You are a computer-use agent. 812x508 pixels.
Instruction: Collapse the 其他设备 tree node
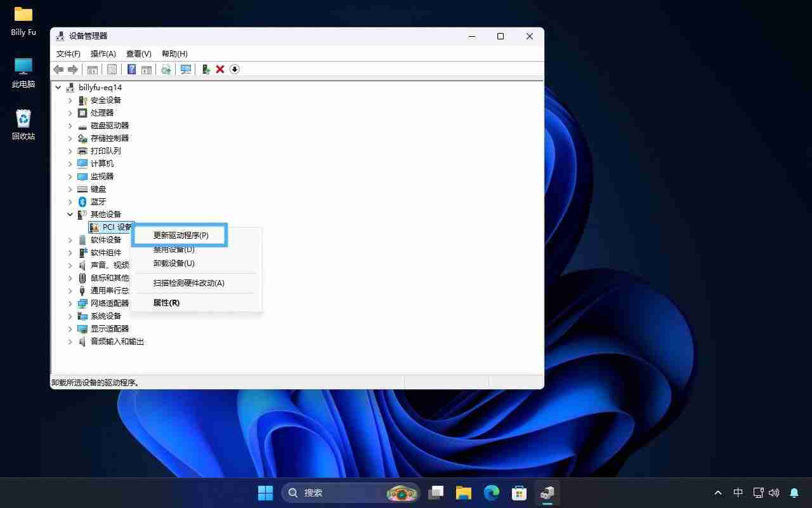pyautogui.click(x=70, y=214)
